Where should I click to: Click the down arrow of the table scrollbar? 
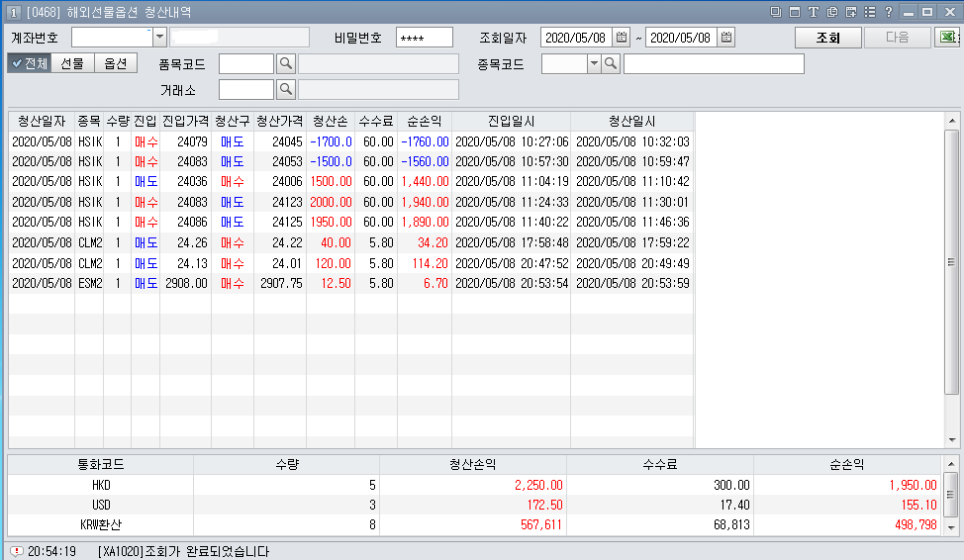click(x=952, y=440)
